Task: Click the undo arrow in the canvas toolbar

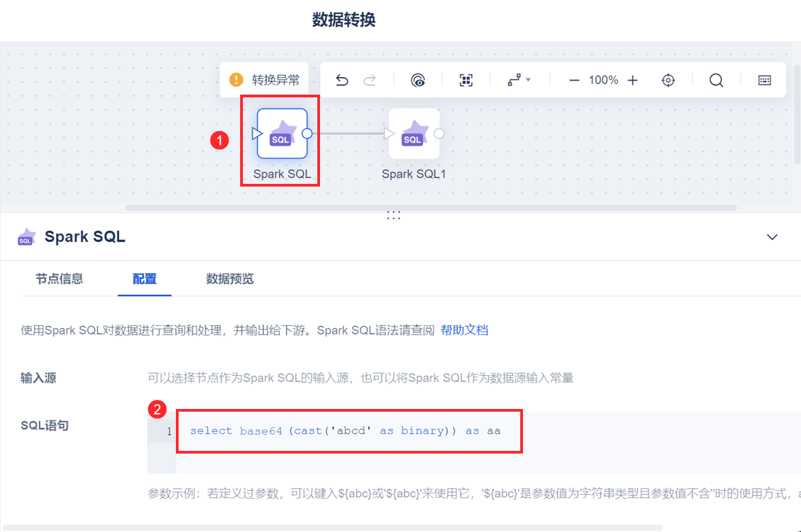Action: pyautogui.click(x=342, y=80)
